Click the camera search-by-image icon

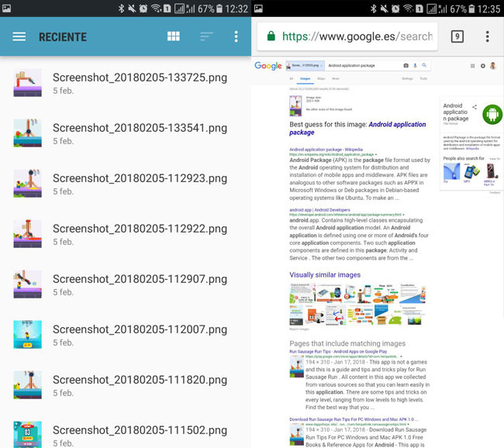click(x=406, y=67)
